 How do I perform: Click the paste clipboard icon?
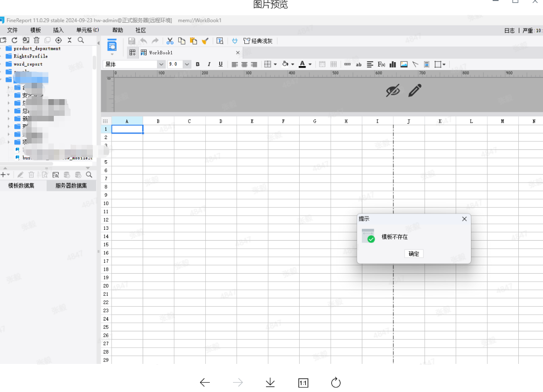tap(193, 41)
